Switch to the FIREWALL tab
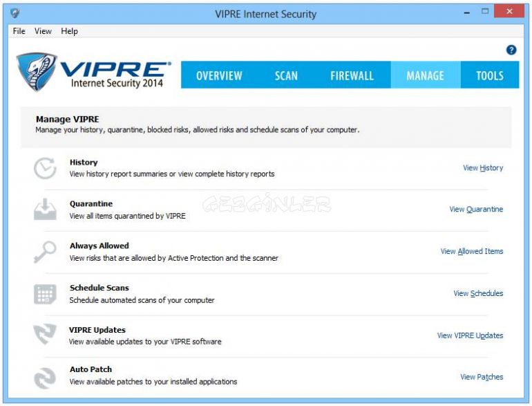 click(352, 75)
